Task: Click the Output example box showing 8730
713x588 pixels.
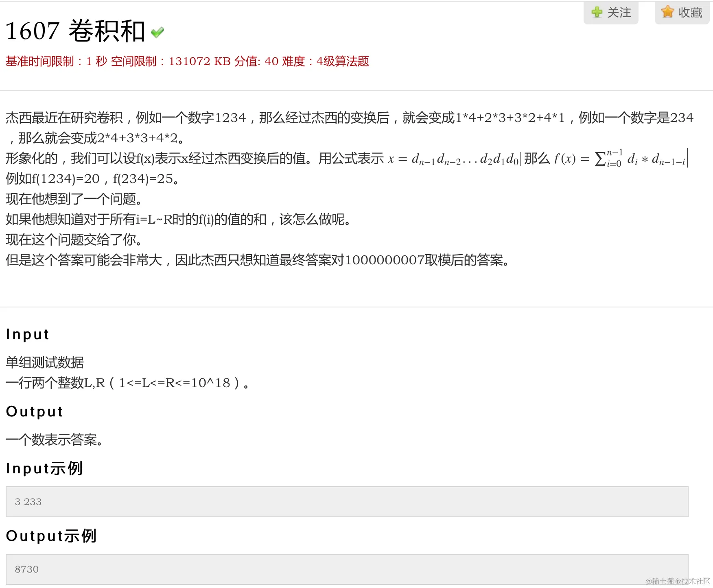Action: [x=347, y=569]
